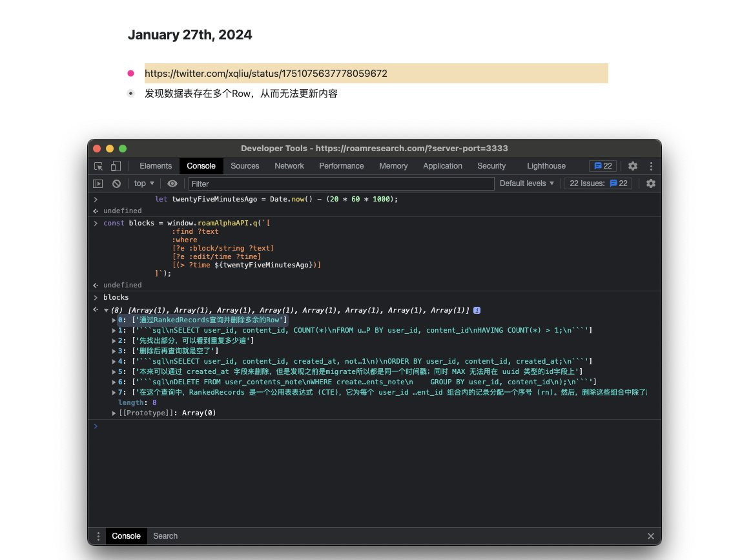Switch to the Performance tab

[341, 166]
